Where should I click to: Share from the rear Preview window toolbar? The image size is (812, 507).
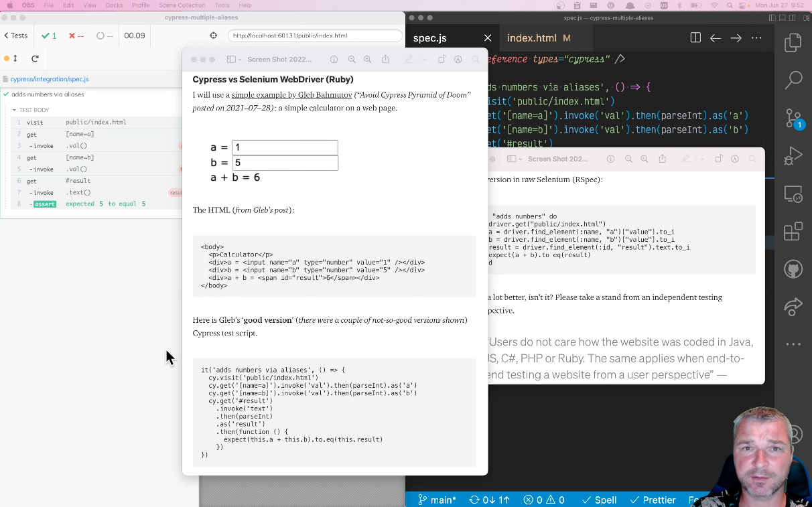coord(663,159)
